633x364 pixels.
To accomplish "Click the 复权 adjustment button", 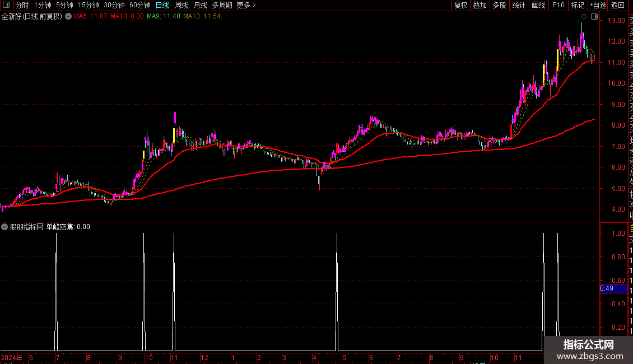I will click(460, 5).
